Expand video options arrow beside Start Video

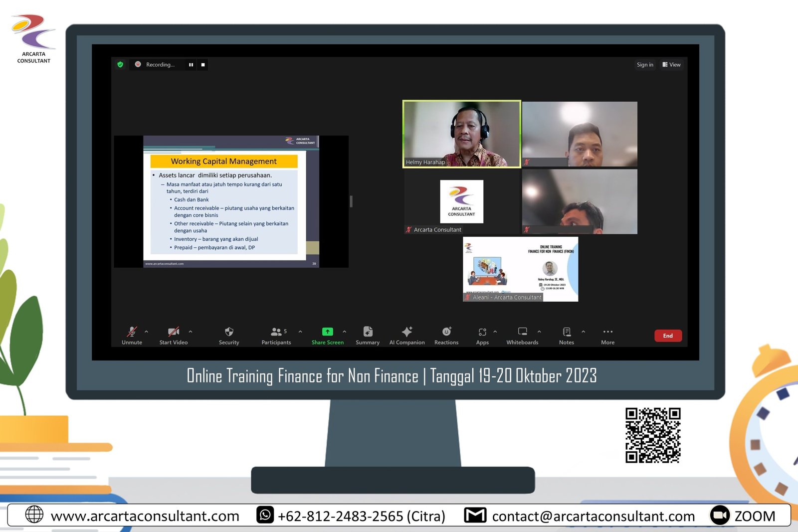click(x=190, y=332)
